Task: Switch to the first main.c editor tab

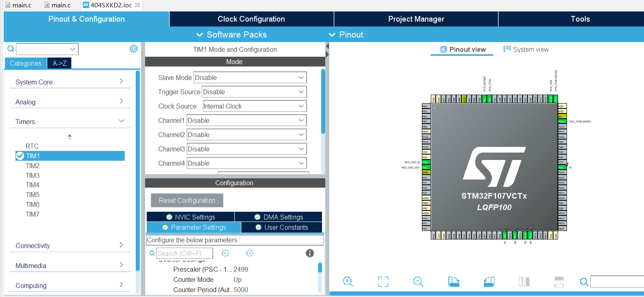Action: (18, 5)
